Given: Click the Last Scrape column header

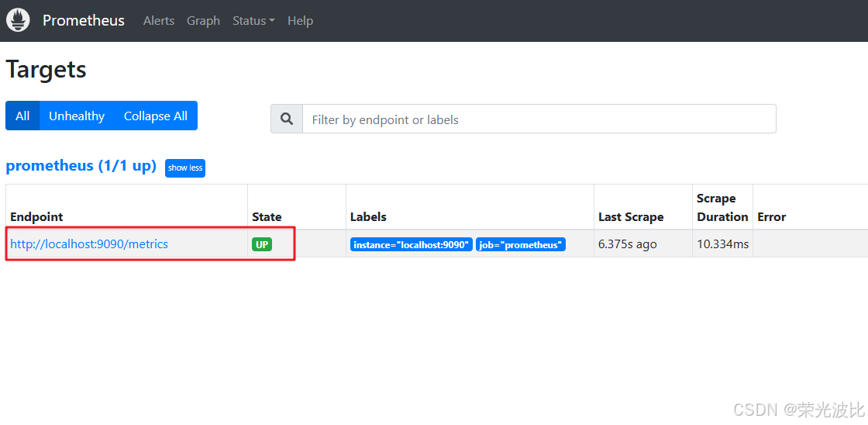Looking at the screenshot, I should click(631, 216).
